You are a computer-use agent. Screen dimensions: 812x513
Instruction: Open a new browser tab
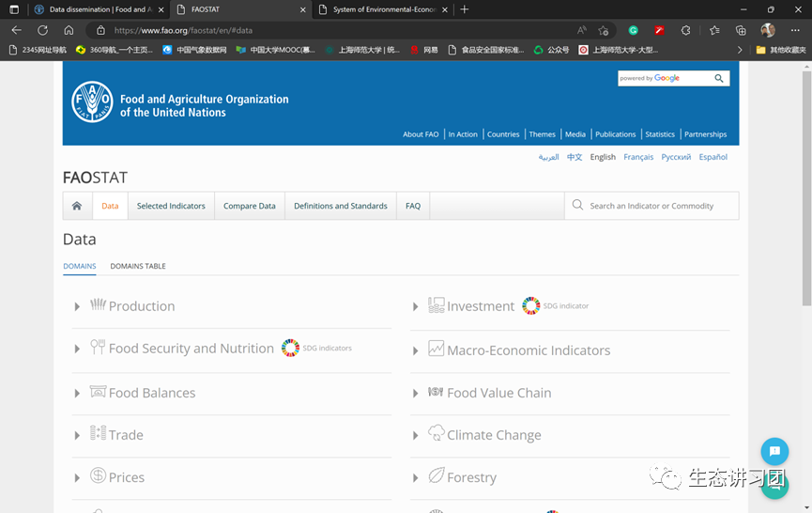(465, 9)
